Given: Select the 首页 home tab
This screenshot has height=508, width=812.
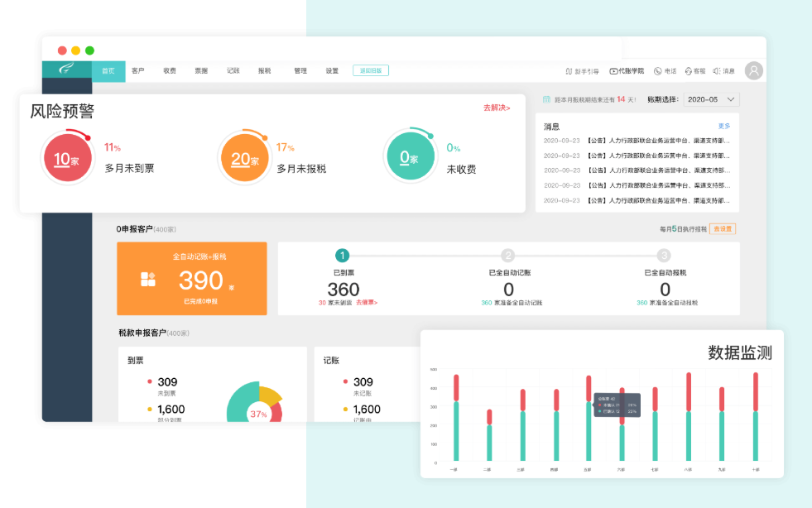Looking at the screenshot, I should (108, 71).
